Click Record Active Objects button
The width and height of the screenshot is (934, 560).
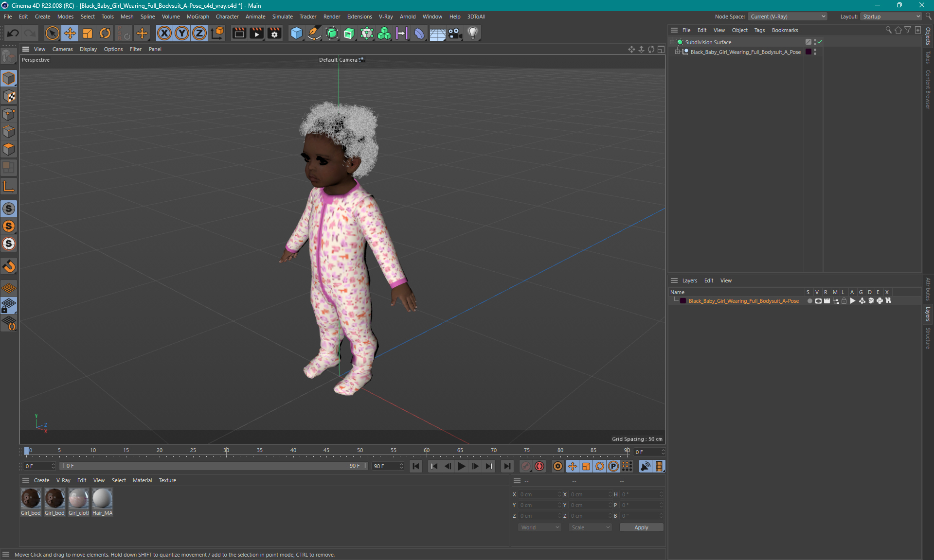526,466
